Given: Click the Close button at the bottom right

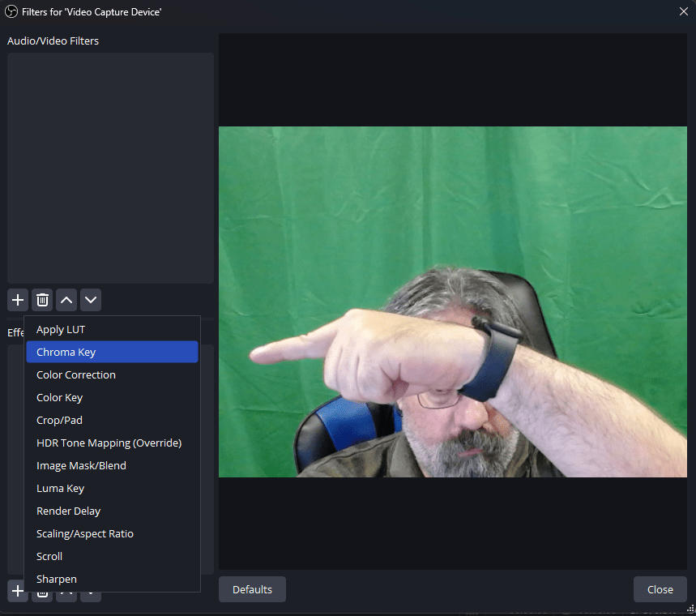Looking at the screenshot, I should (660, 589).
